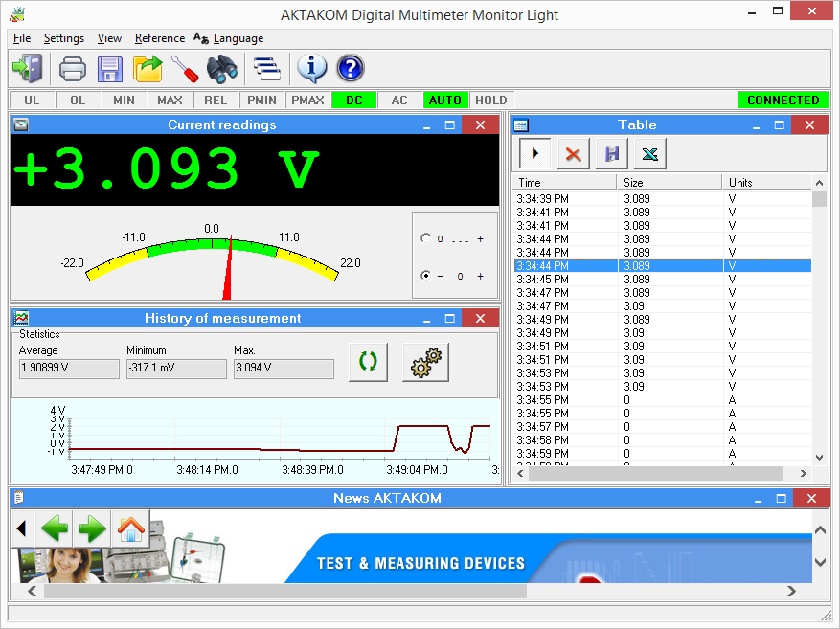840x629 pixels.
Task: Toggle the DC status indicator
Action: pos(353,101)
